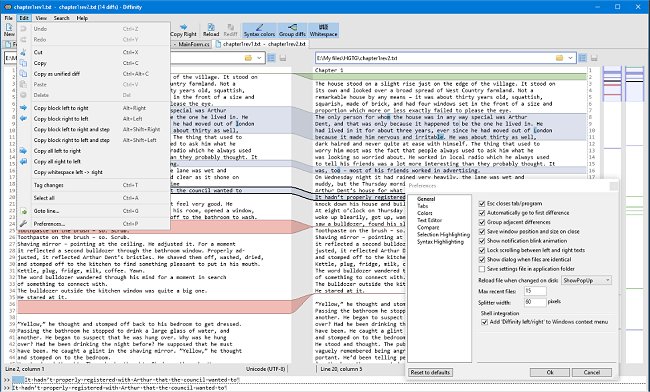Screen dimensions: 650x392
Task: Open the View menu
Action: point(41,18)
